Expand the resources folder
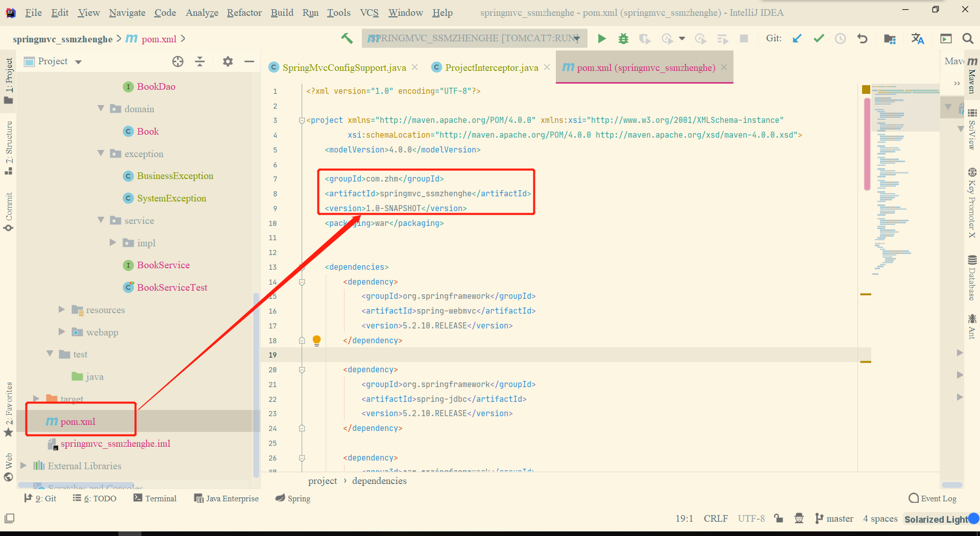 [x=62, y=310]
